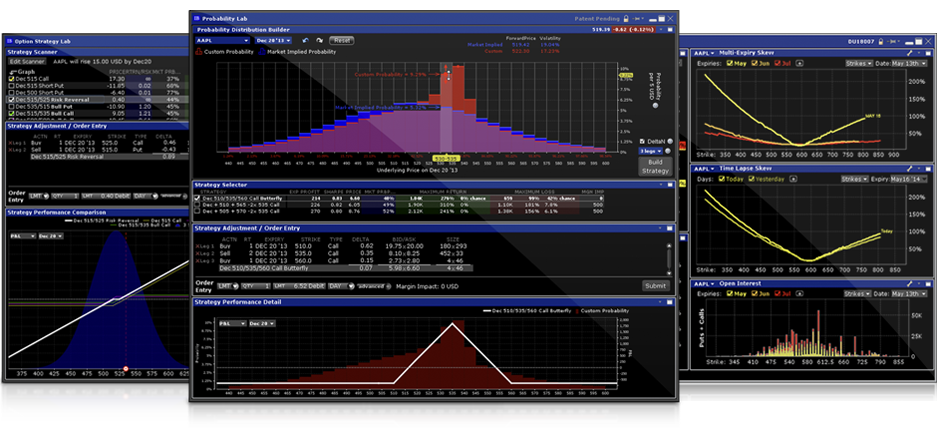This screenshot has height=440, width=940.
Task: Remove Leg 2 with its red X in Probability Lab
Action: click(197, 254)
